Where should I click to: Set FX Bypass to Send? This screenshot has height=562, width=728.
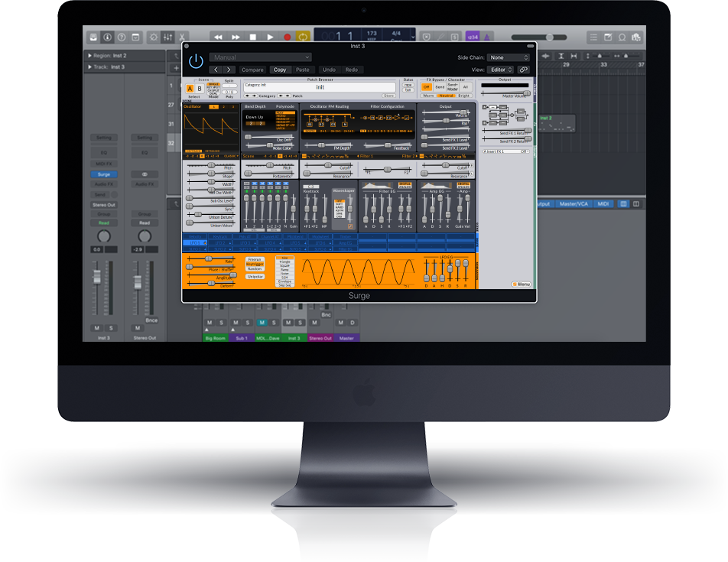point(440,86)
